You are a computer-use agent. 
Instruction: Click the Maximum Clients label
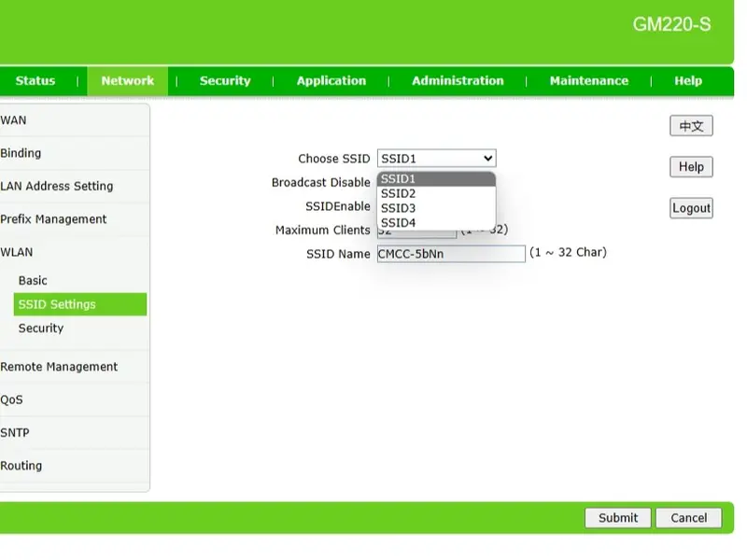pyautogui.click(x=322, y=230)
